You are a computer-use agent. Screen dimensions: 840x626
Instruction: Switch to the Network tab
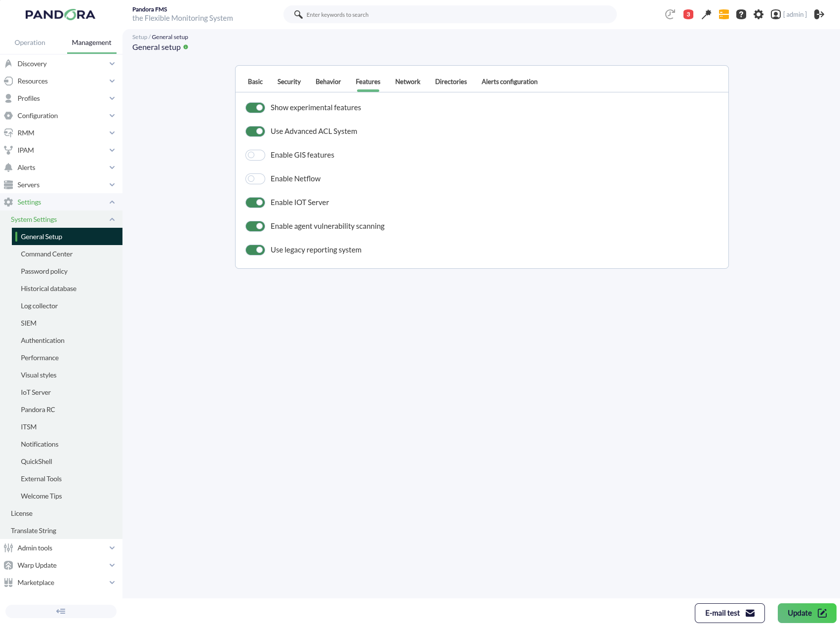407,82
